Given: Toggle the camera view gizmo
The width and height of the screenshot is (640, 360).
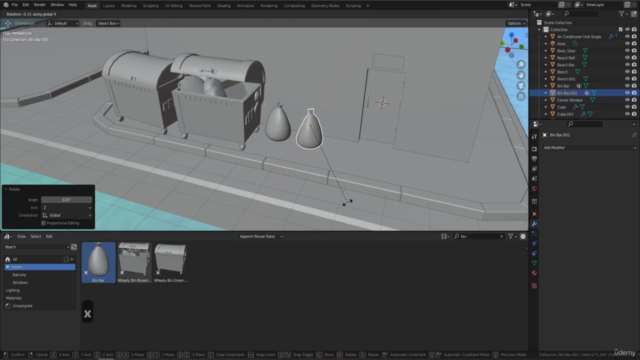Looking at the screenshot, I should click(x=521, y=86).
